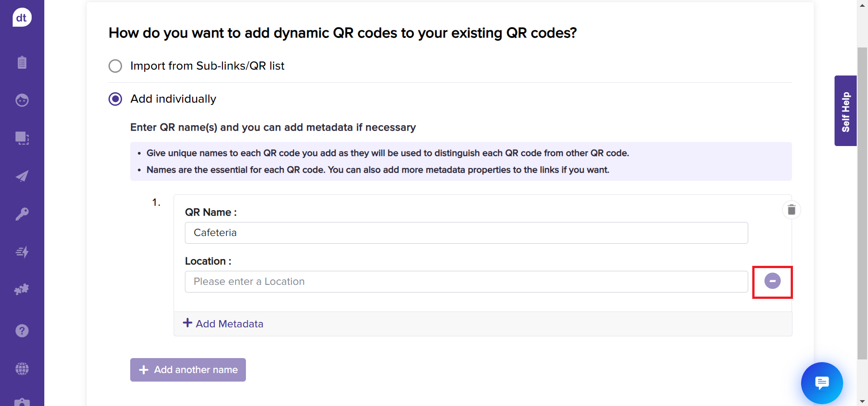Screen dimensions: 868x406
Task: Open the Self Help side tab
Action: click(845, 111)
